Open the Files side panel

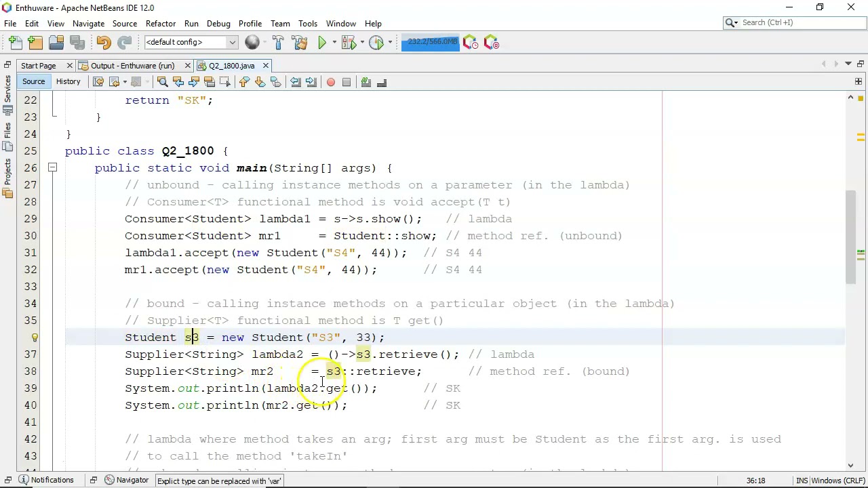pyautogui.click(x=7, y=137)
